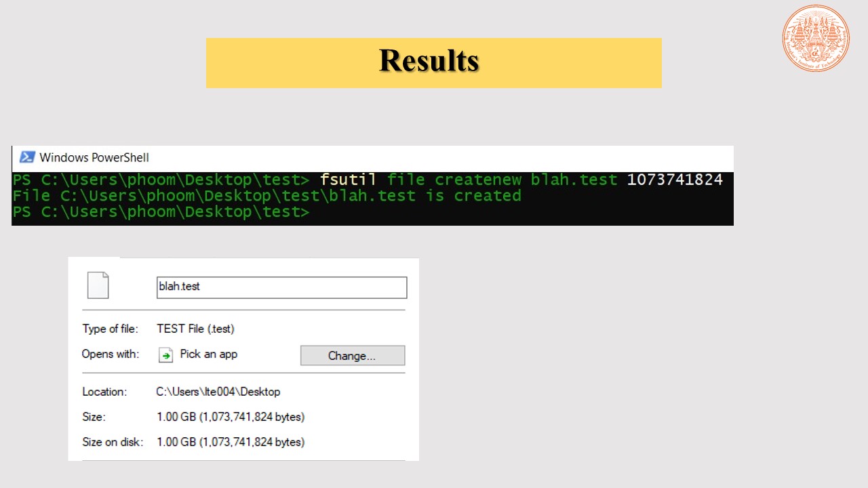Viewport: 868px width, 488px height.
Task: Select the blank file icon beside filename
Action: click(98, 285)
